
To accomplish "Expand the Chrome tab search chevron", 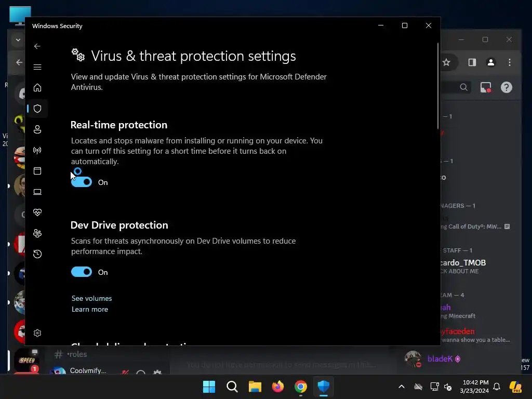I will [18, 39].
